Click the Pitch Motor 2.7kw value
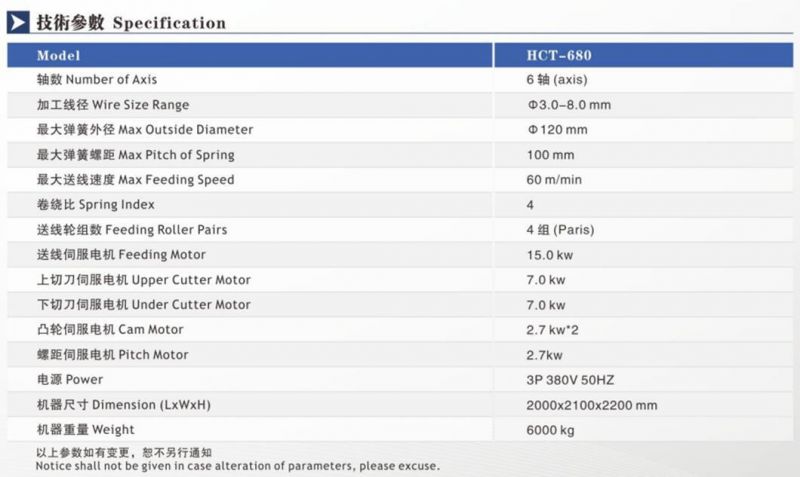800x477 pixels. (544, 355)
